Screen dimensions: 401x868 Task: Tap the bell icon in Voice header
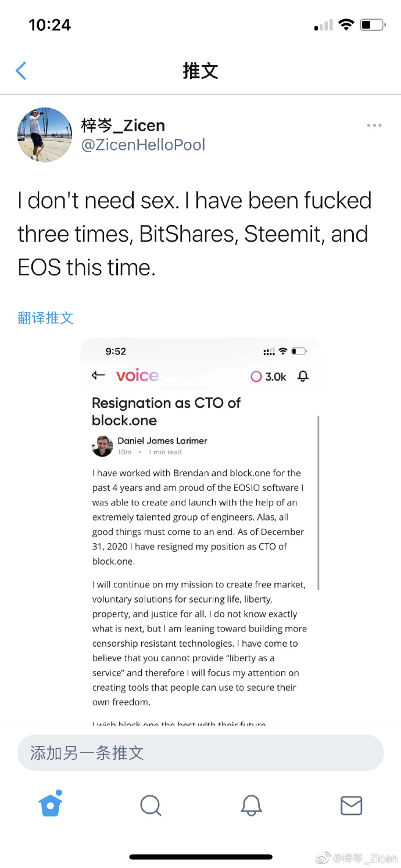point(302,376)
